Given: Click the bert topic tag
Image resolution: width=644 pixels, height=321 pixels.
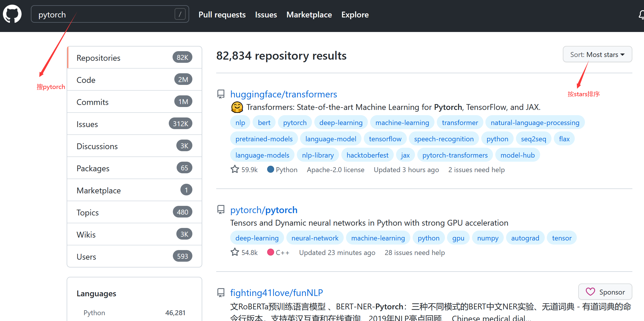Looking at the screenshot, I should click(x=264, y=122).
